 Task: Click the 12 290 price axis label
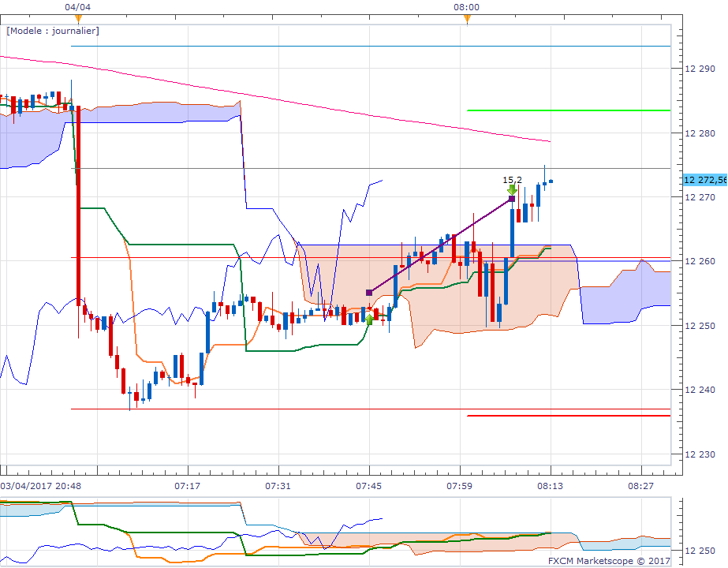click(x=700, y=69)
